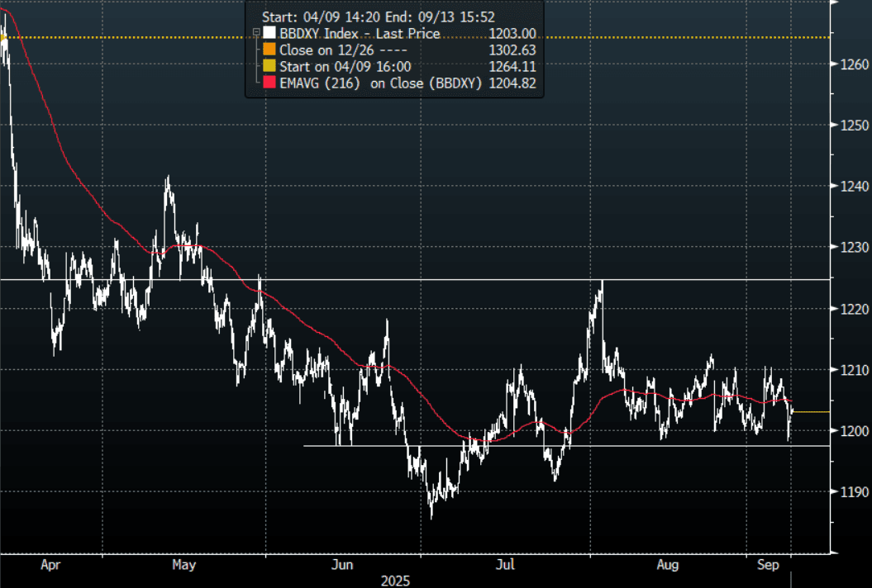The image size is (872, 588).
Task: Select the Close on 12/26 legend label
Action: 343,50
